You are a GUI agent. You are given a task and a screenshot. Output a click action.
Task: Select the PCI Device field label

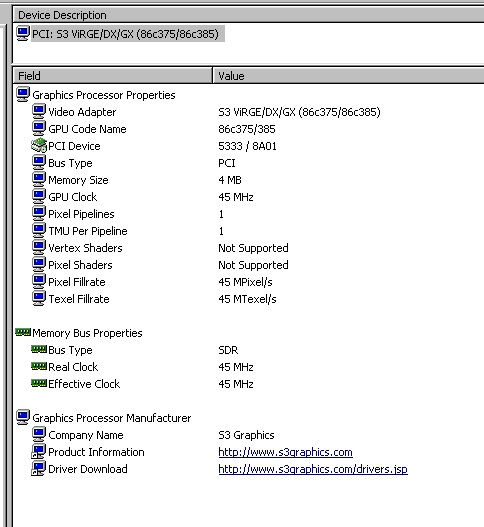[x=74, y=146]
